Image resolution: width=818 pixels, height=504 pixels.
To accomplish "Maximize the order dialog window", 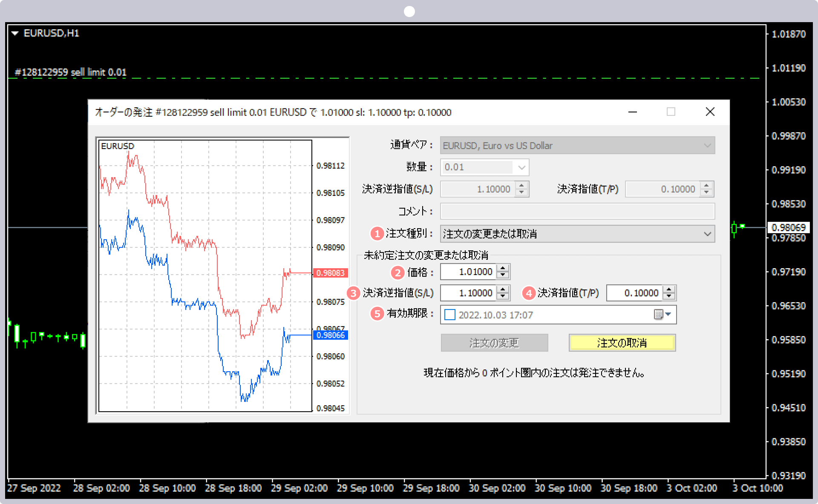I will [671, 112].
